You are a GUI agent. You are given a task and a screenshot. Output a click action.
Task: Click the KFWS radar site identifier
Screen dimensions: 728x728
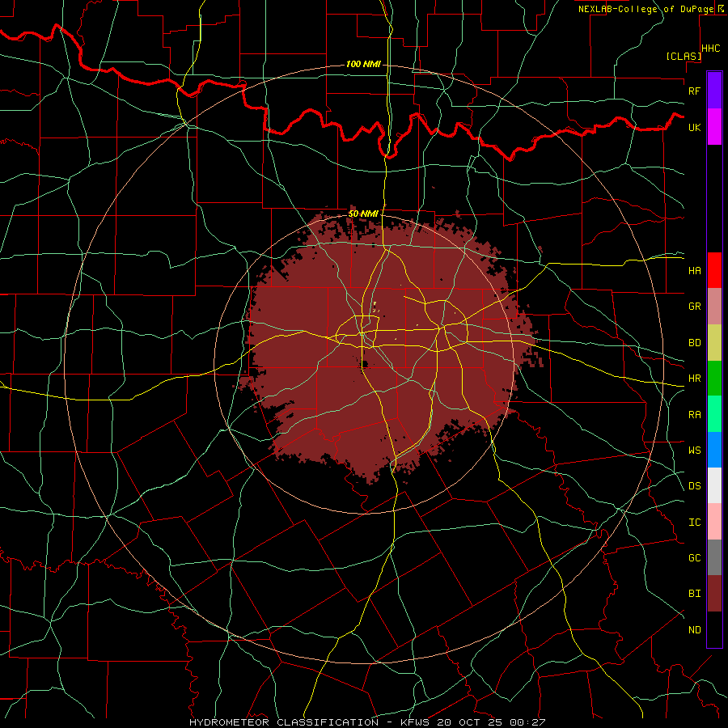pos(414,722)
